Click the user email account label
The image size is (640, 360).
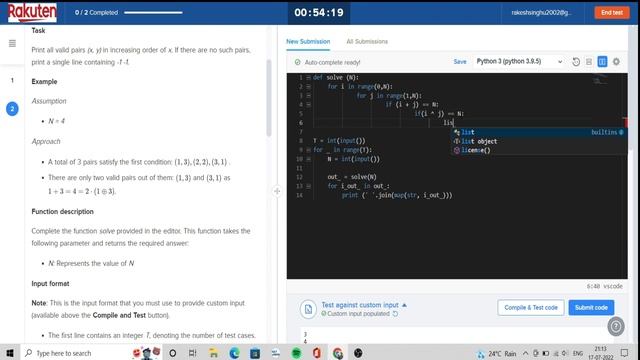coord(541,13)
